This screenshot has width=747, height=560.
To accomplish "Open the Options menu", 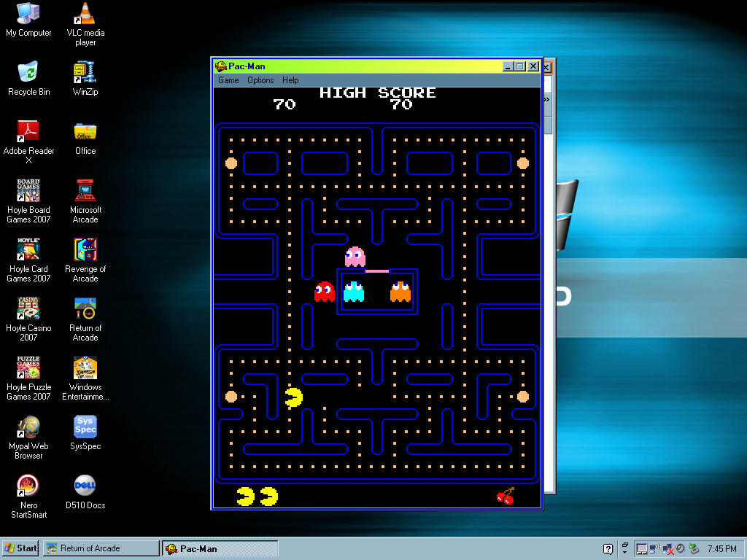I will pos(260,80).
